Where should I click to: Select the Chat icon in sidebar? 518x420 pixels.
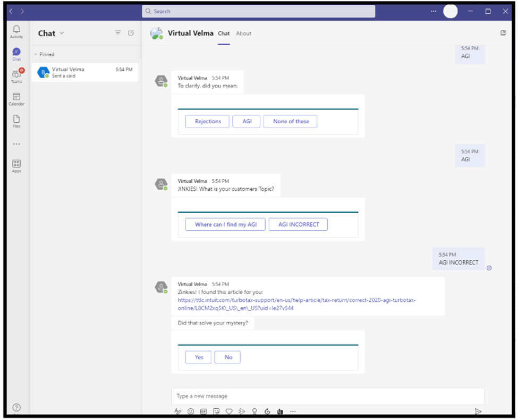pyautogui.click(x=16, y=54)
